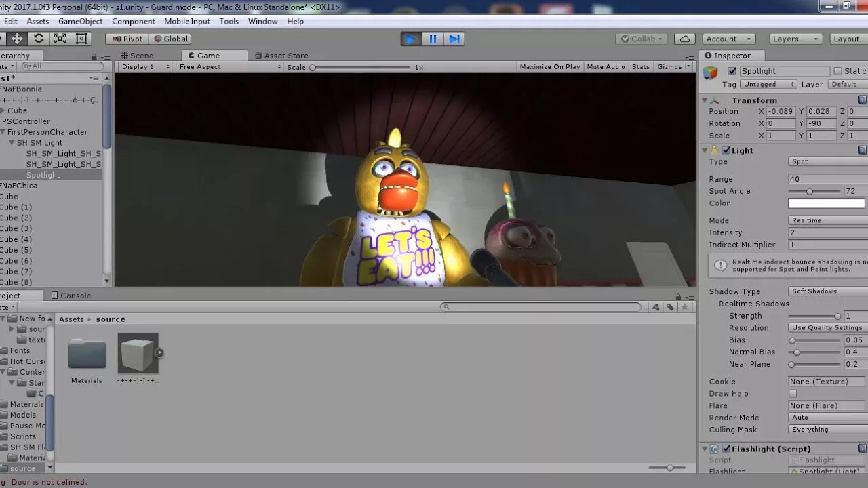This screenshot has height=488, width=868.
Task: Open the Free Aspect dropdown
Action: pos(230,66)
